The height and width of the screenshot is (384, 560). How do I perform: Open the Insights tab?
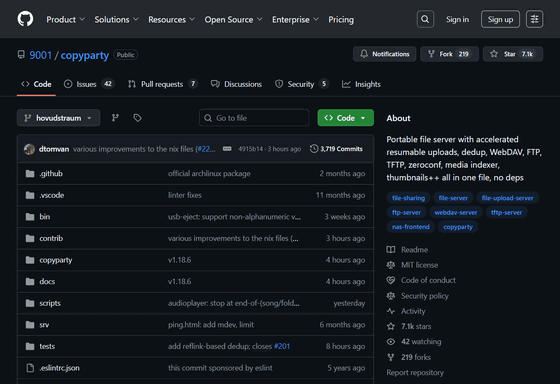(361, 84)
